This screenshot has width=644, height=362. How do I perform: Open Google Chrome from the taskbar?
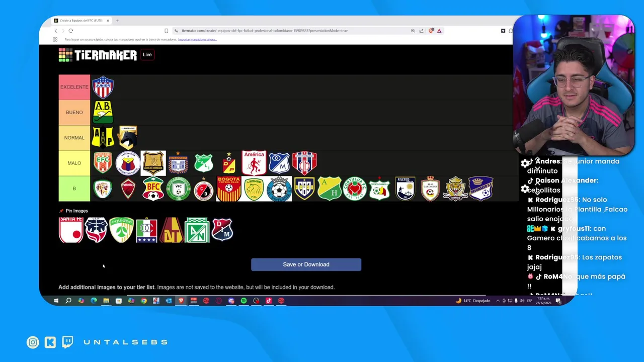143,301
